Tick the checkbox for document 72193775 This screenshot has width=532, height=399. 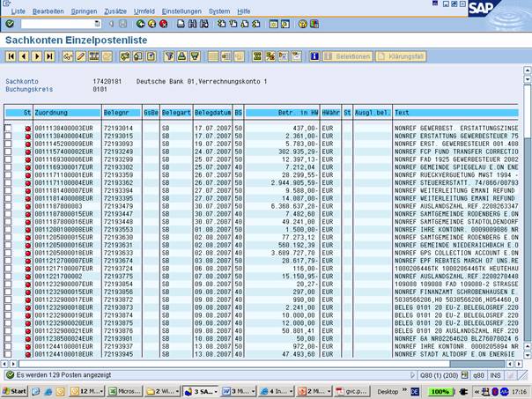pos(8,277)
